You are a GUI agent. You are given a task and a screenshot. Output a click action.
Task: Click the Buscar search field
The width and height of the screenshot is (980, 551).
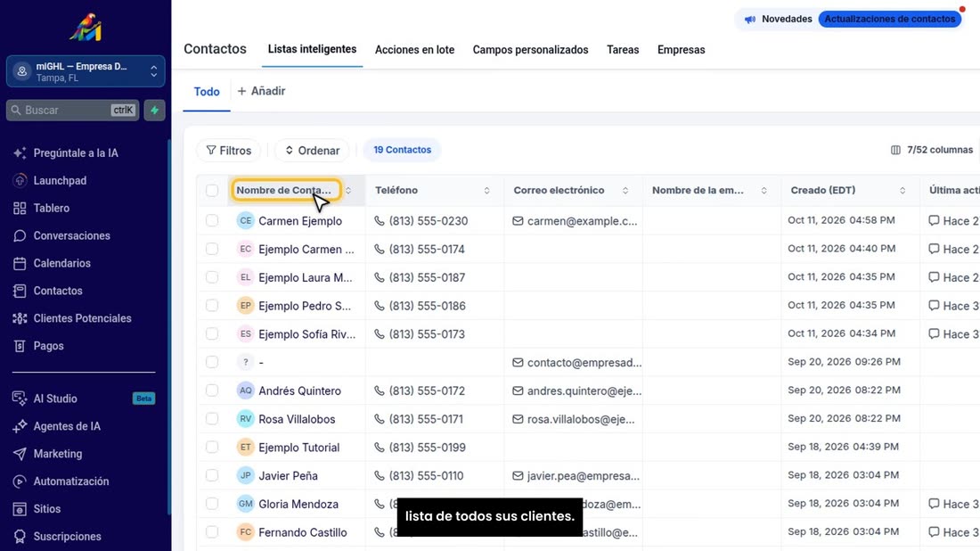pyautogui.click(x=72, y=110)
